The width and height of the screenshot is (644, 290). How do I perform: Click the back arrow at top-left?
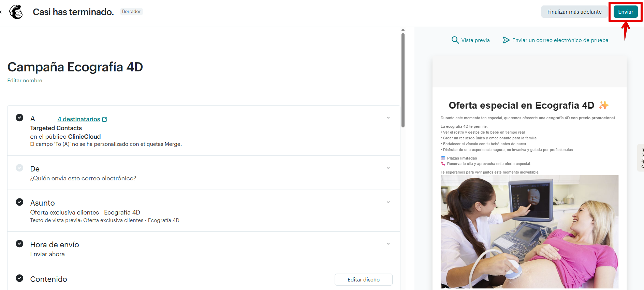coord(1,12)
